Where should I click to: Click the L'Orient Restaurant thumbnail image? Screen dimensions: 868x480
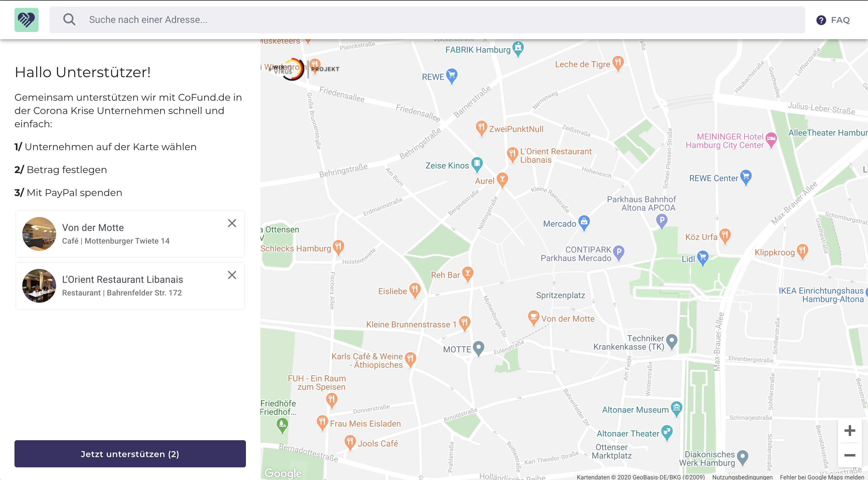point(39,286)
